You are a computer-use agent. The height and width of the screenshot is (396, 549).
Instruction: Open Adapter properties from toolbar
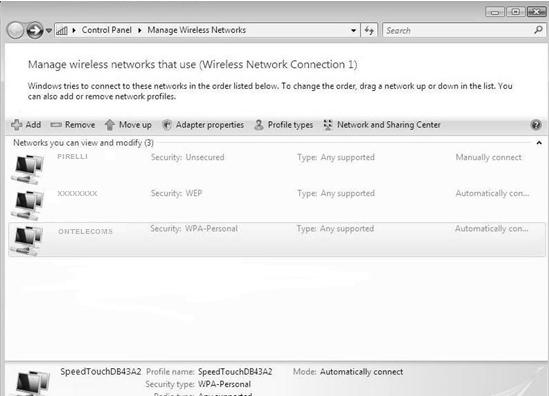tap(210, 125)
